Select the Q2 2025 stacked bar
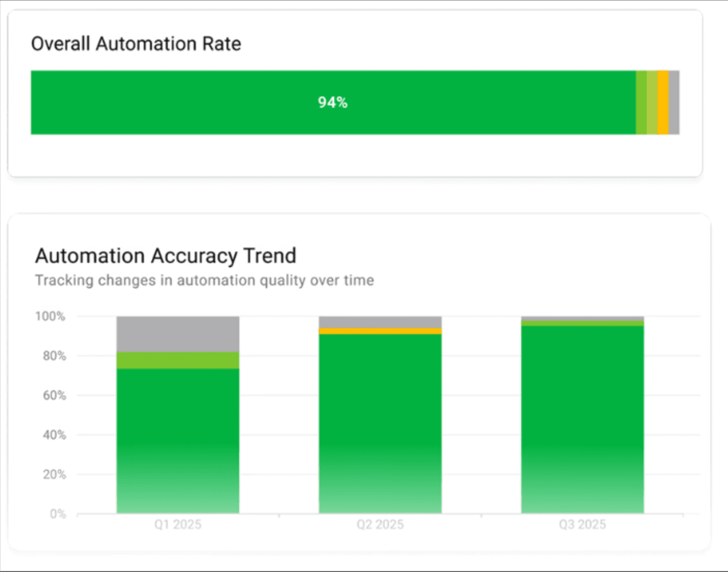Viewport: 728px width, 572px height. (379, 426)
